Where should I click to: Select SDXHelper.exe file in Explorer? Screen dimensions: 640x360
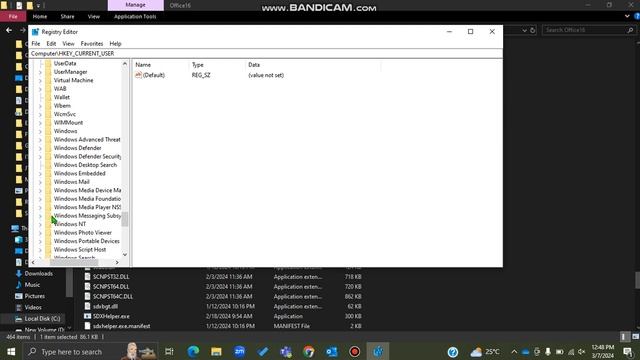[x=111, y=316]
